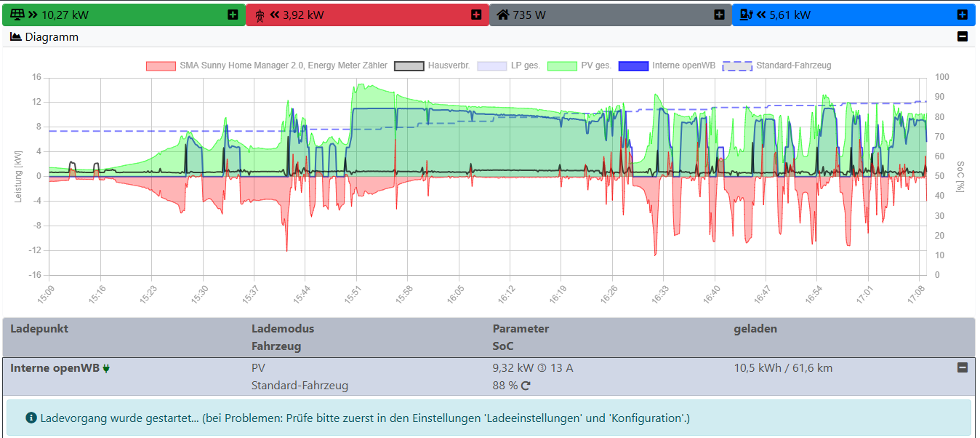This screenshot has height=438, width=980.
Task: Click the SoC [%] right axis title
Action: 960,176
